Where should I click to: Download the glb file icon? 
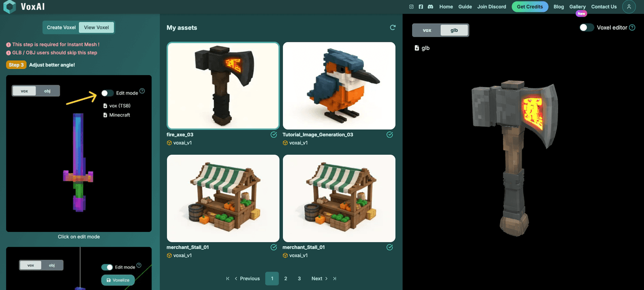(417, 48)
